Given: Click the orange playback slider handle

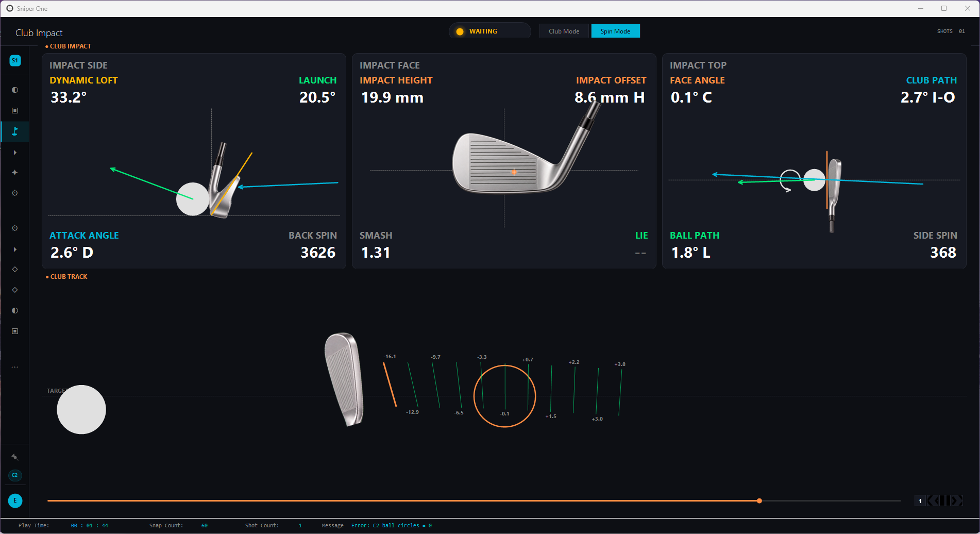Looking at the screenshot, I should (759, 500).
